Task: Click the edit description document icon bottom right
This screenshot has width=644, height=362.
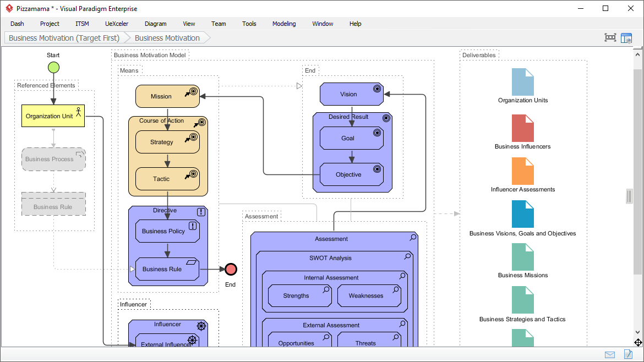Action: pyautogui.click(x=628, y=354)
